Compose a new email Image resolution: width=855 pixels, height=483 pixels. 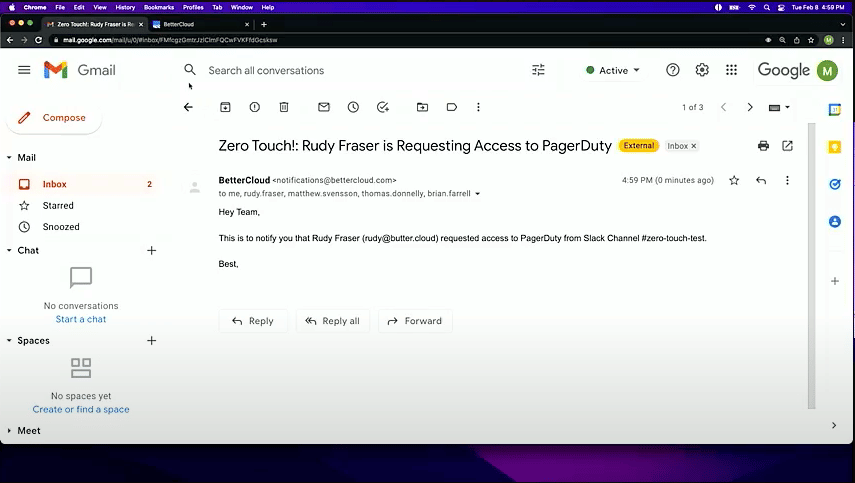click(x=53, y=118)
